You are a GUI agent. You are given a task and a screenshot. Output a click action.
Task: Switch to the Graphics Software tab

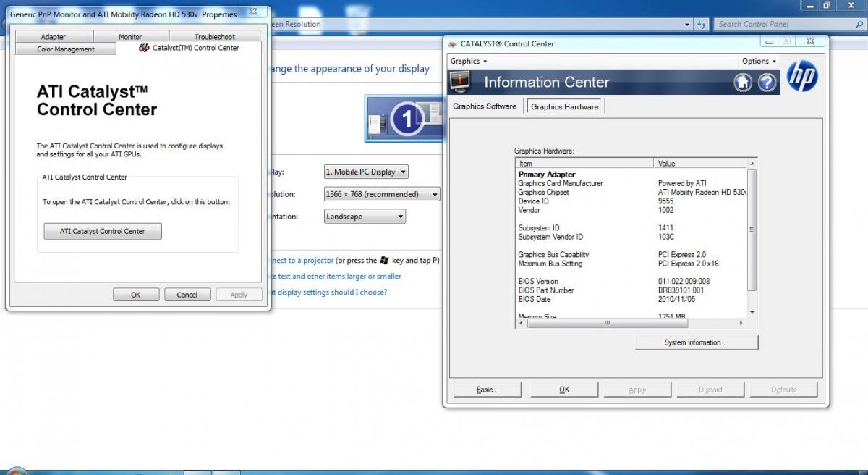485,106
